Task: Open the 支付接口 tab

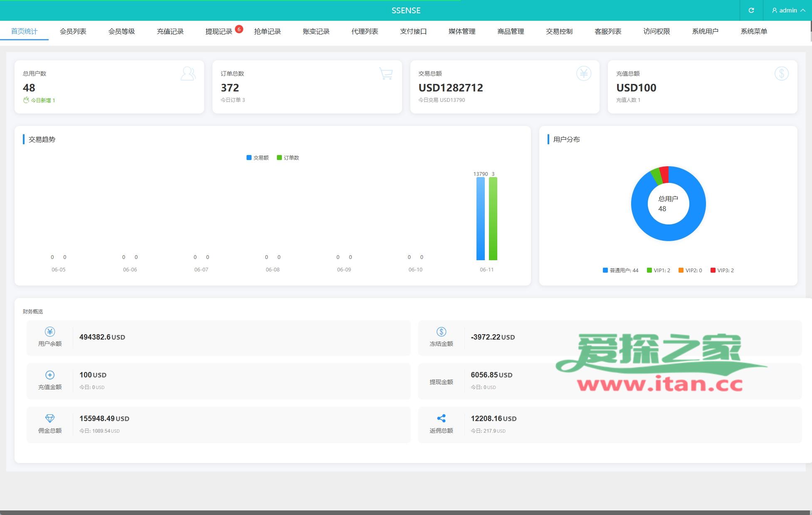Action: 413,31
